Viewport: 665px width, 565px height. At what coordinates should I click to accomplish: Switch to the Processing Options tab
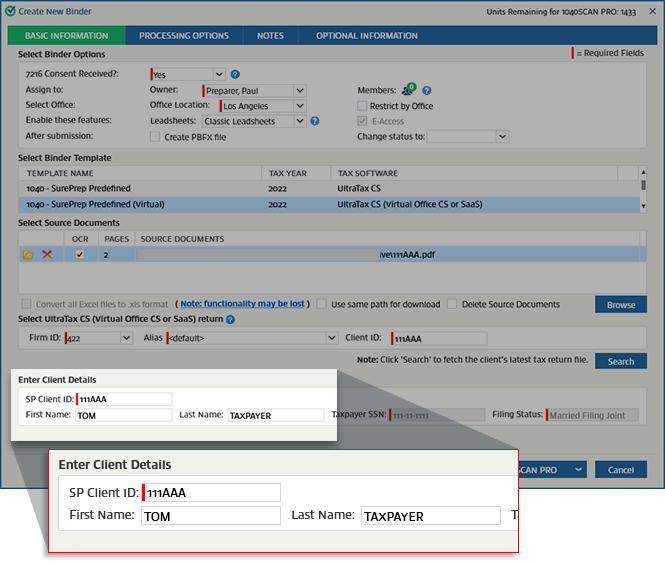click(x=184, y=36)
